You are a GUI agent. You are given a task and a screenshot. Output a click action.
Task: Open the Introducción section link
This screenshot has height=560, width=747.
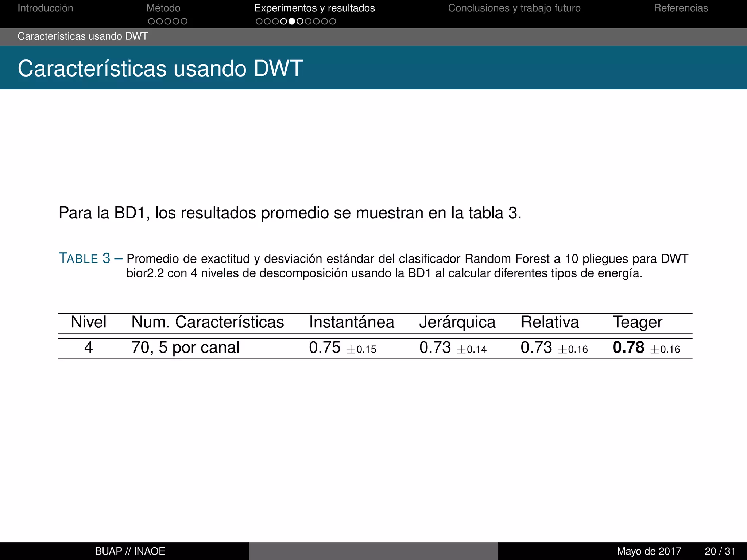(x=45, y=8)
